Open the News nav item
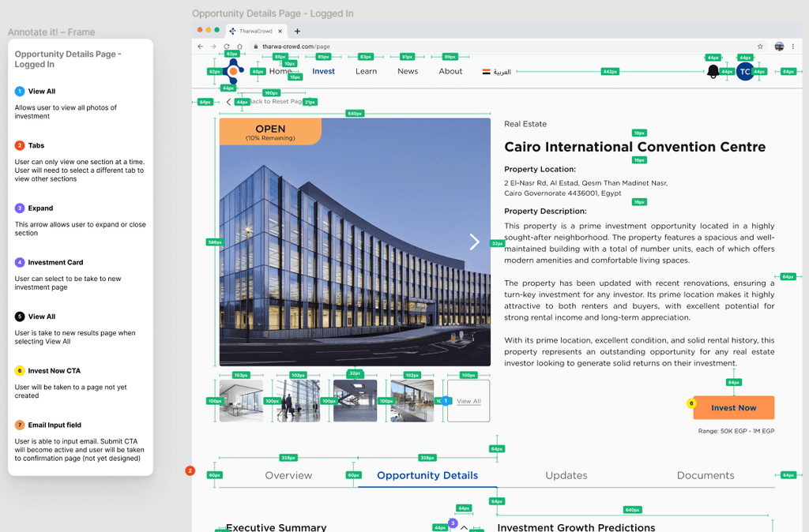This screenshot has width=809, height=532. (x=408, y=71)
